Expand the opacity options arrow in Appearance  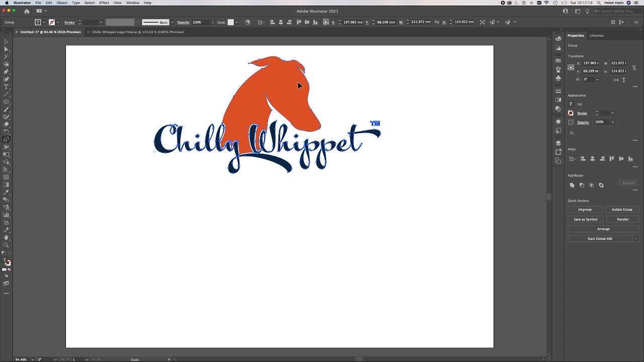pyautogui.click(x=612, y=122)
